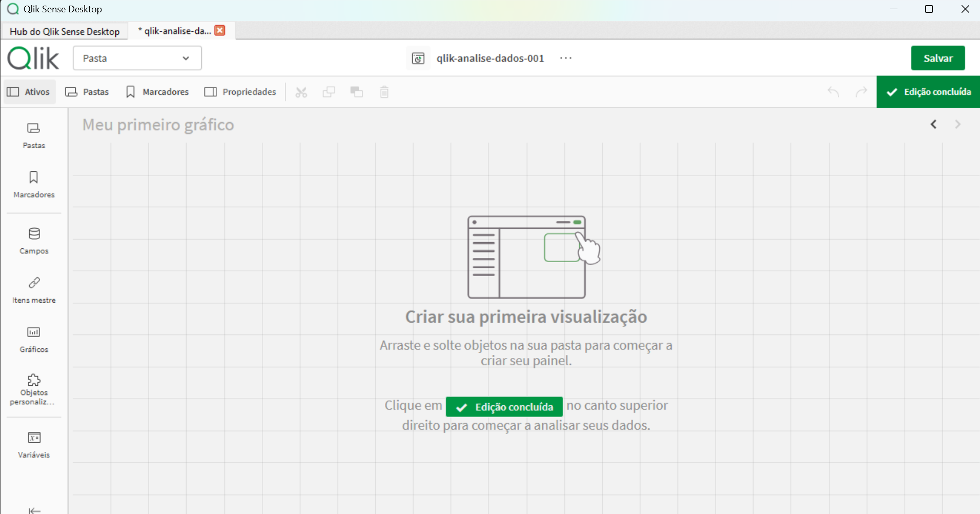Maximize the Qlik Sense Desktop window
Viewport: 980px width, 514px height.
click(x=929, y=9)
